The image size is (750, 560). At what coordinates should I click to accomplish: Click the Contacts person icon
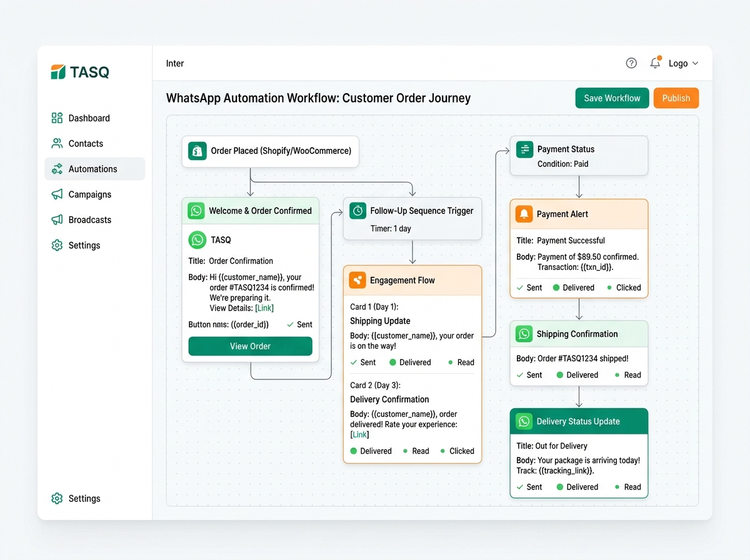pyautogui.click(x=57, y=144)
